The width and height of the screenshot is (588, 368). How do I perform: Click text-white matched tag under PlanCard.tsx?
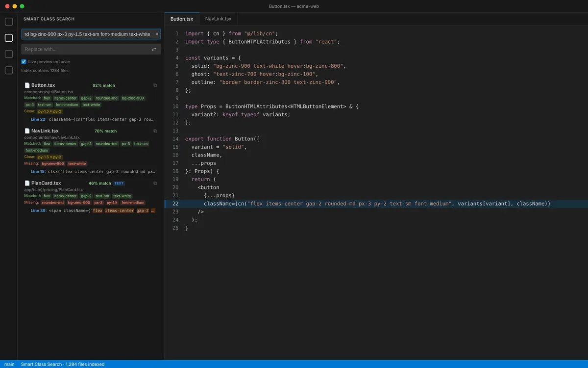122,196
